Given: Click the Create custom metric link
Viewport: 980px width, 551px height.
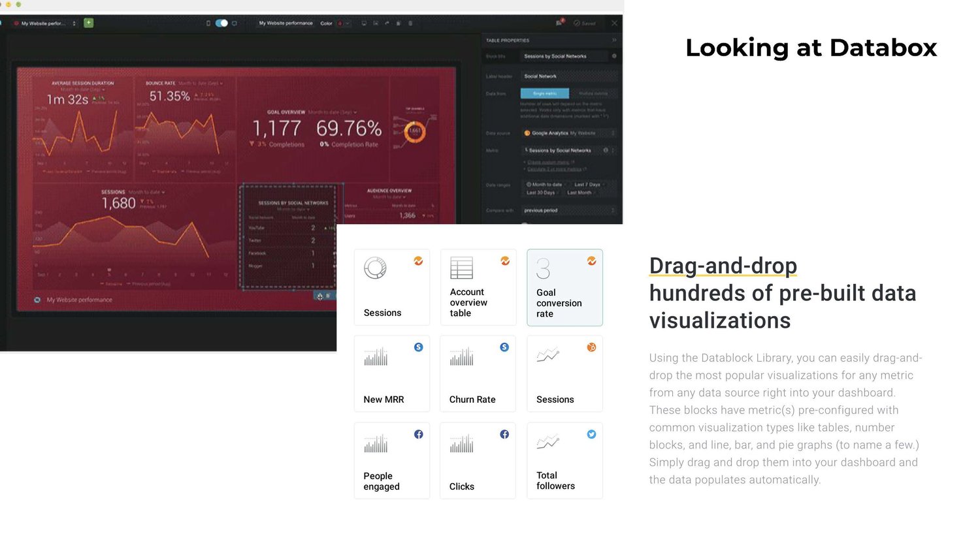Looking at the screenshot, I should pos(549,162).
